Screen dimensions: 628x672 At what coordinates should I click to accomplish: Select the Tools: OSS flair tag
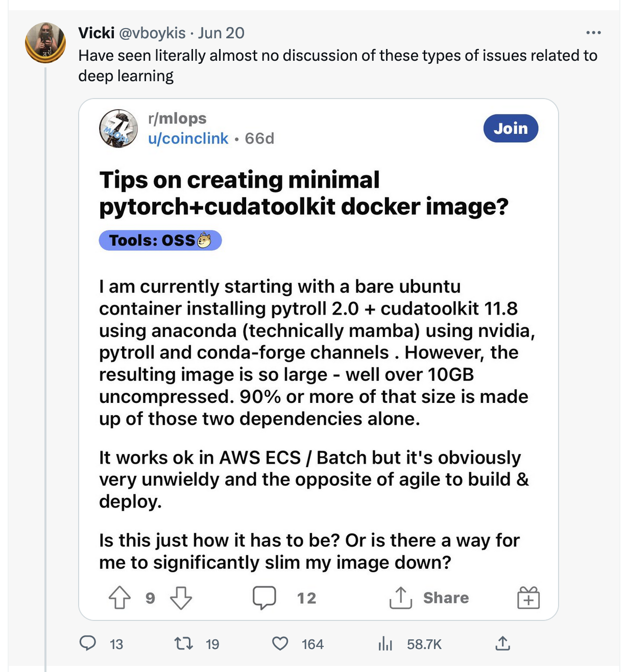pos(160,241)
